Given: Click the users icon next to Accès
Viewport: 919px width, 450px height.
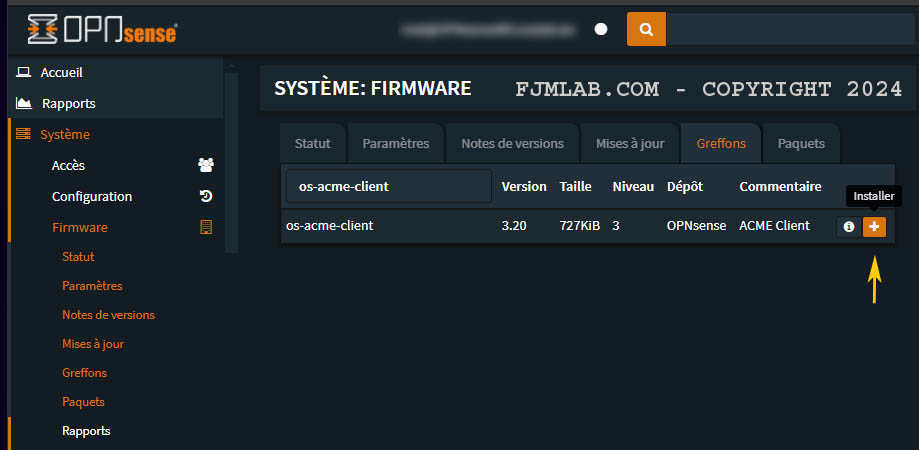Looking at the screenshot, I should coord(206,166).
